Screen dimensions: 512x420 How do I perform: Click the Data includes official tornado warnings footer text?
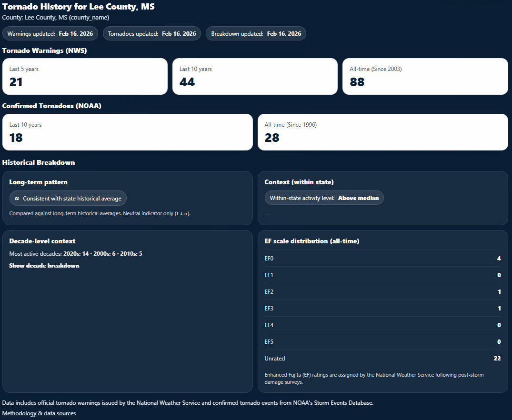[188, 403]
